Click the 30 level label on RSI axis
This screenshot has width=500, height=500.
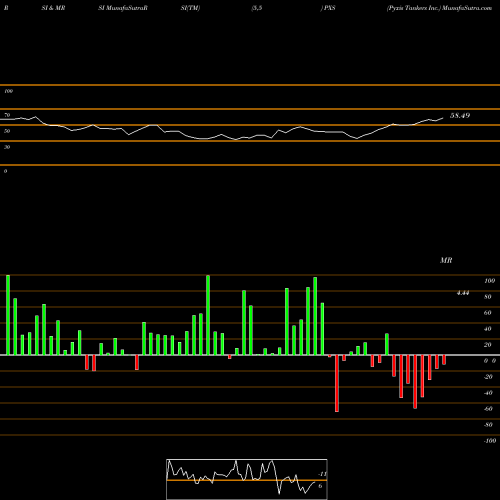pyautogui.click(x=7, y=147)
